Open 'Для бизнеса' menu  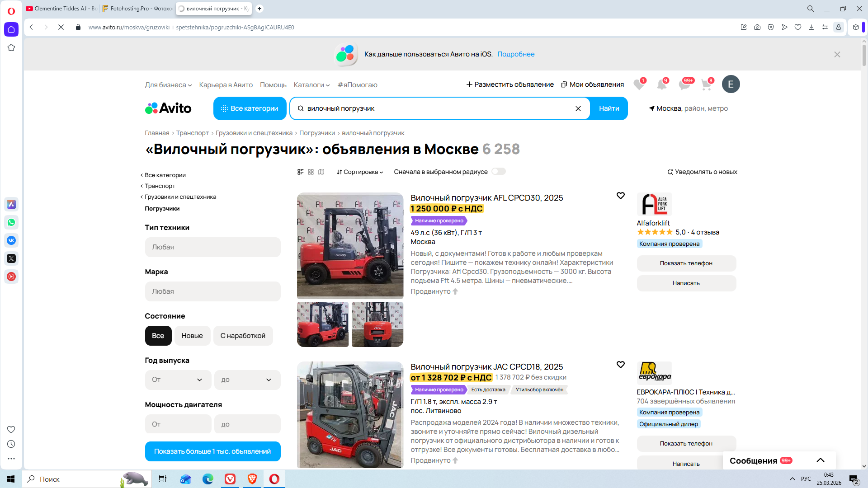[x=168, y=85]
